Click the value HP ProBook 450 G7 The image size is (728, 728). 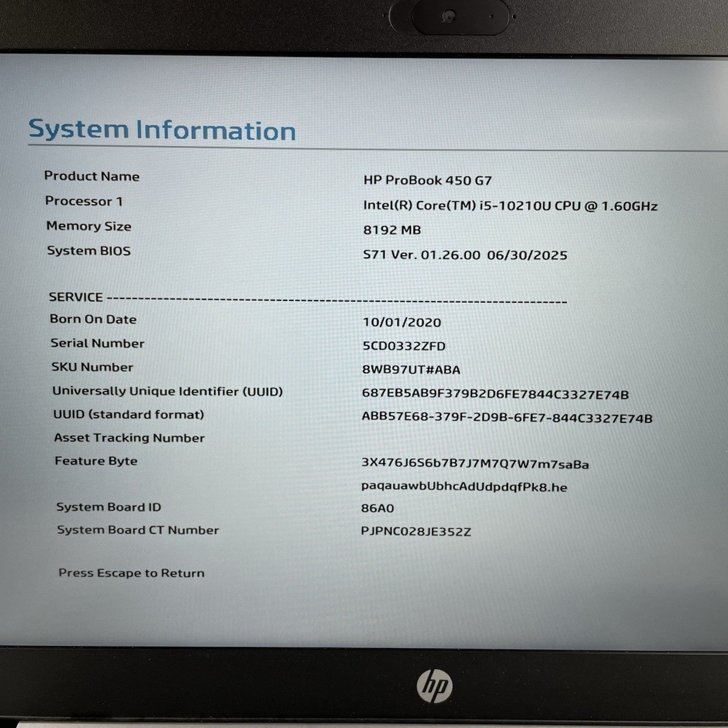[427, 180]
